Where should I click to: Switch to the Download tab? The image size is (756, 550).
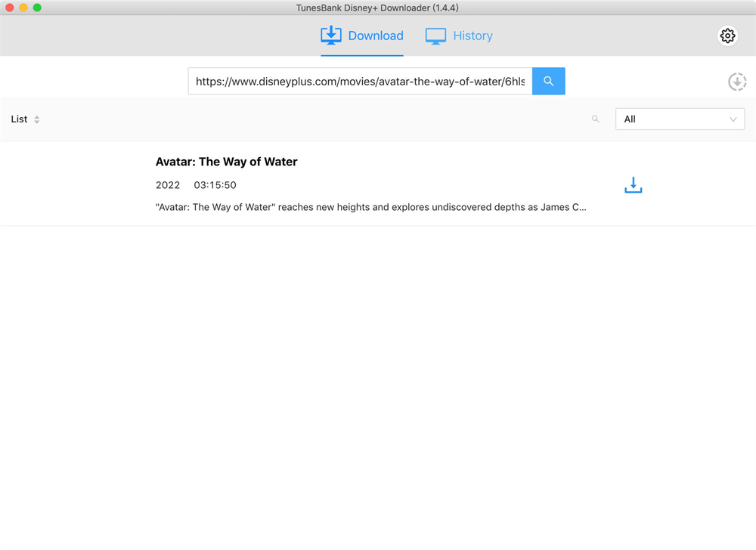(x=362, y=36)
